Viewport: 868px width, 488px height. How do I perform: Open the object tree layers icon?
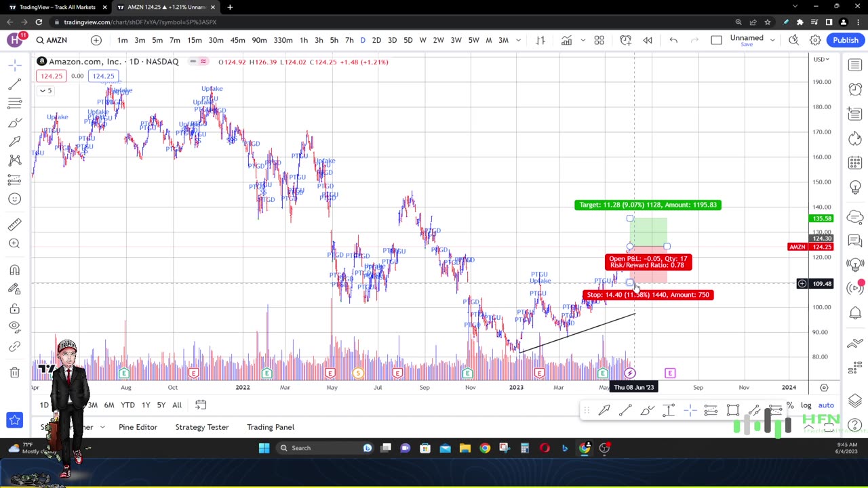click(x=854, y=401)
